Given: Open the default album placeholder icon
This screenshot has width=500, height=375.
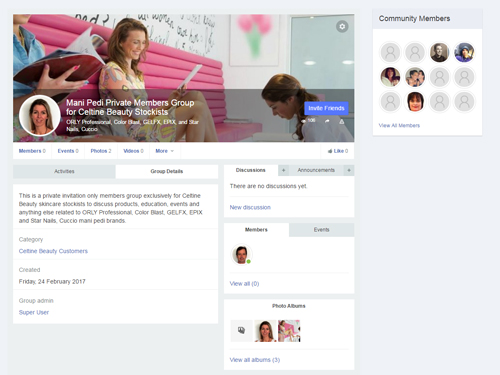Looking at the screenshot, I should coord(241,331).
